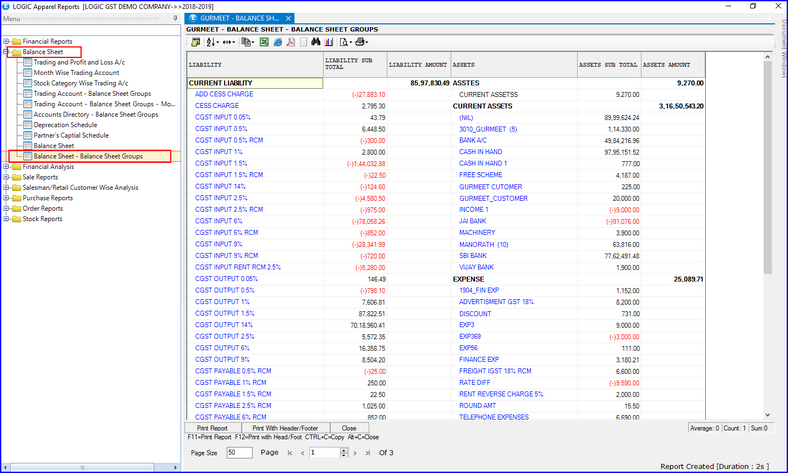Click the Export to Excel toolbar icon
788x473 pixels.
pyautogui.click(x=264, y=42)
